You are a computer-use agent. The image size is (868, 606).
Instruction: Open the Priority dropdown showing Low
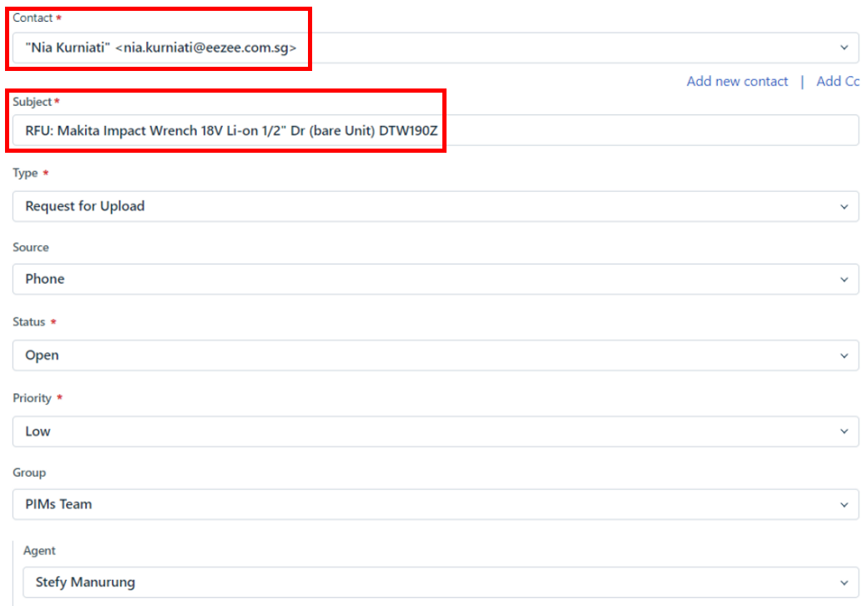coord(436,432)
